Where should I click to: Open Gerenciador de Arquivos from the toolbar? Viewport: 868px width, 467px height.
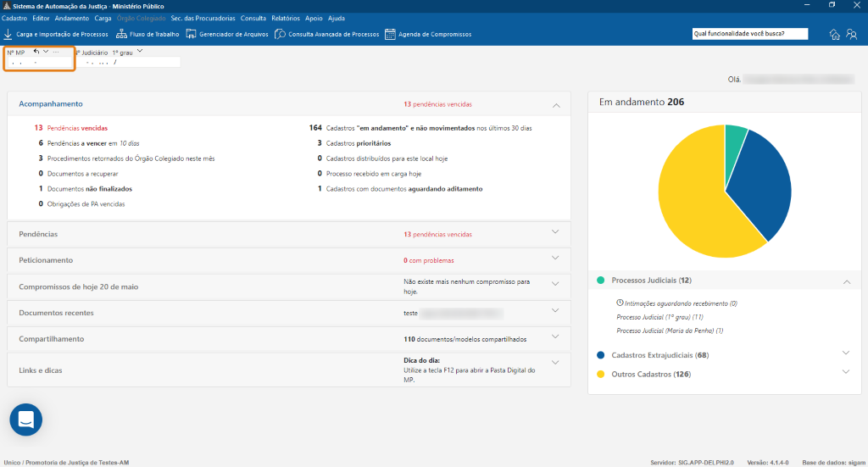[x=192, y=35]
